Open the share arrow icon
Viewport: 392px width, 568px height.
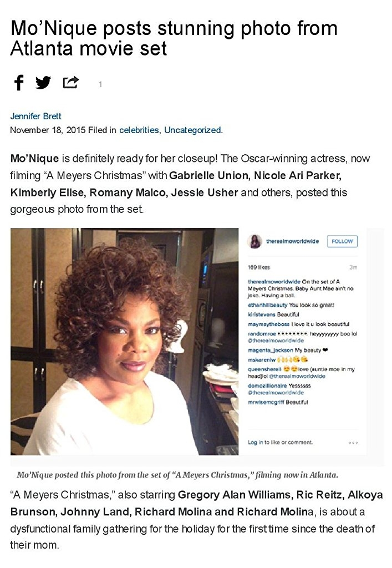point(70,82)
